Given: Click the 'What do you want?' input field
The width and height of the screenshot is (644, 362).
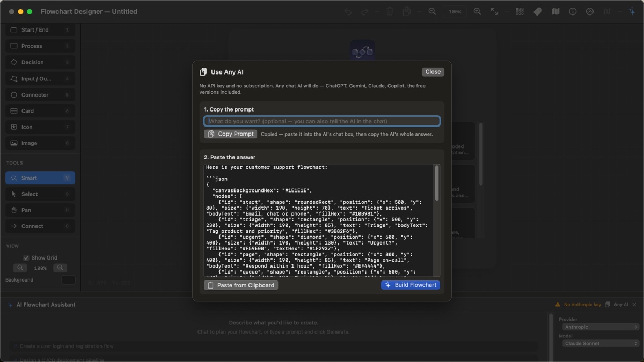Looking at the screenshot, I should point(322,121).
